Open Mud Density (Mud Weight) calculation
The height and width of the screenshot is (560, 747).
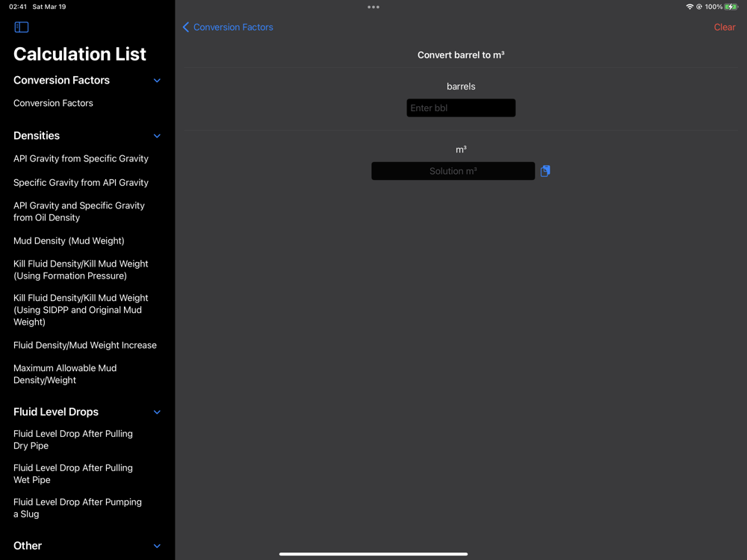click(x=69, y=241)
